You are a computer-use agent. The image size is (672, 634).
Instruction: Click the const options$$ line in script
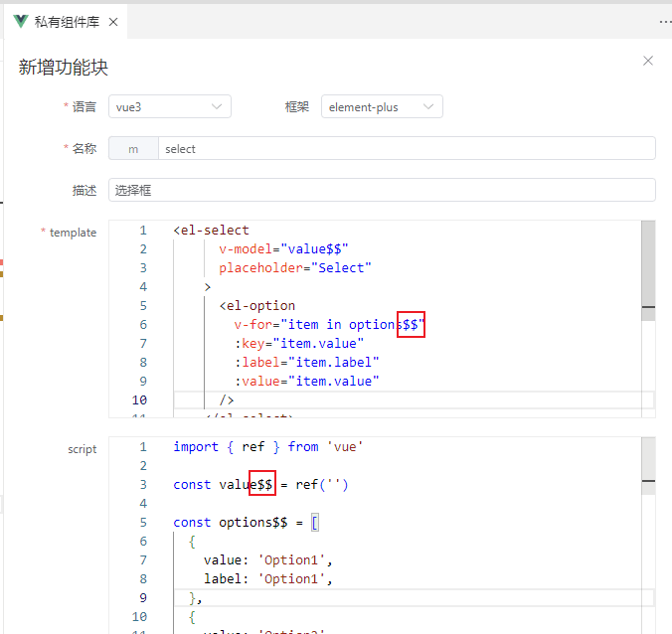245,523
